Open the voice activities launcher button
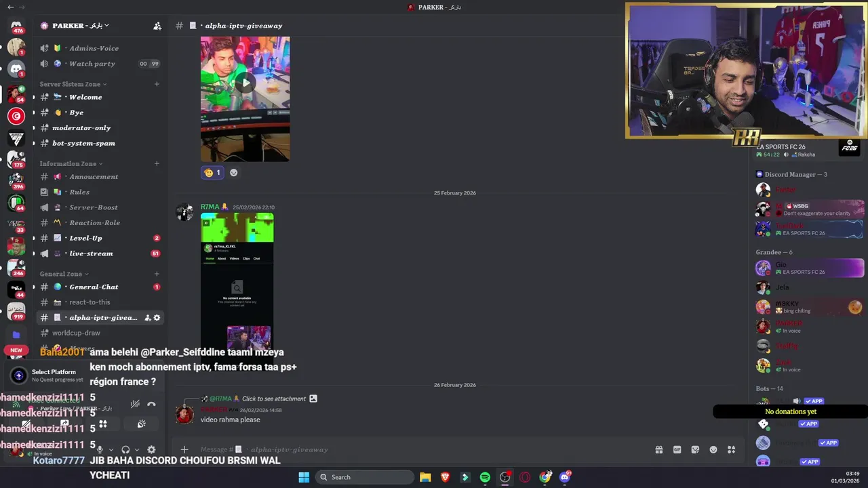 coord(103,424)
